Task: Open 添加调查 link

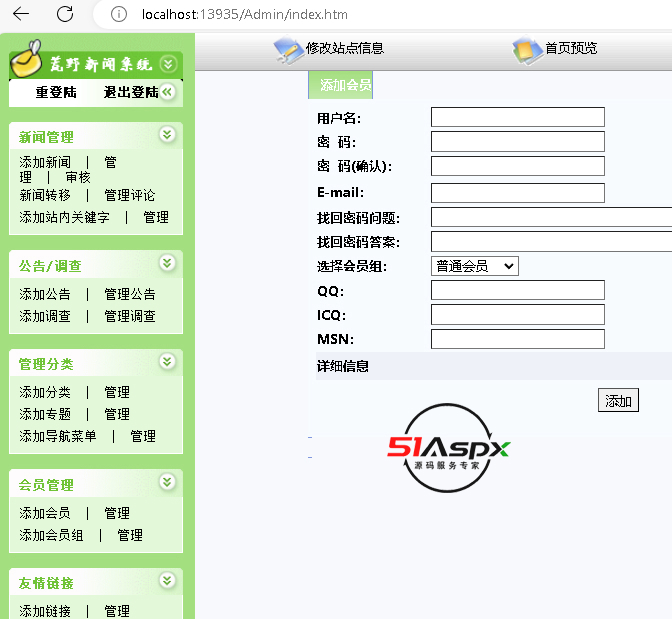Action: click(45, 316)
